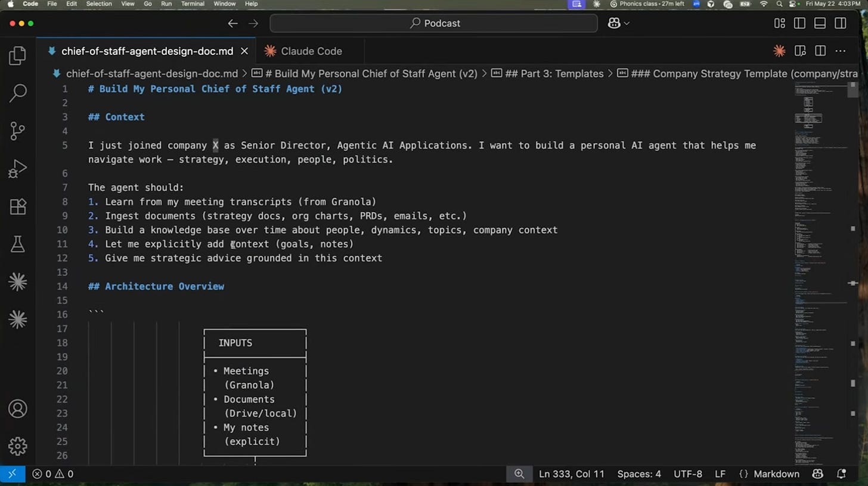Open the Search view in the activity bar
This screenshot has width=868, height=486.
click(18, 94)
